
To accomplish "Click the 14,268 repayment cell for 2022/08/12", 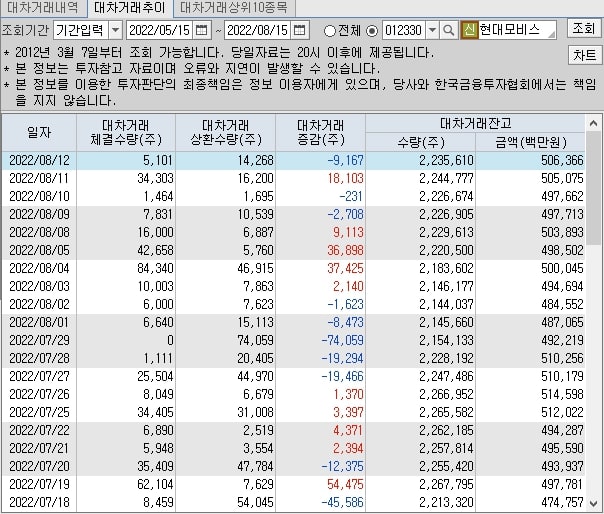I will pyautogui.click(x=255, y=160).
